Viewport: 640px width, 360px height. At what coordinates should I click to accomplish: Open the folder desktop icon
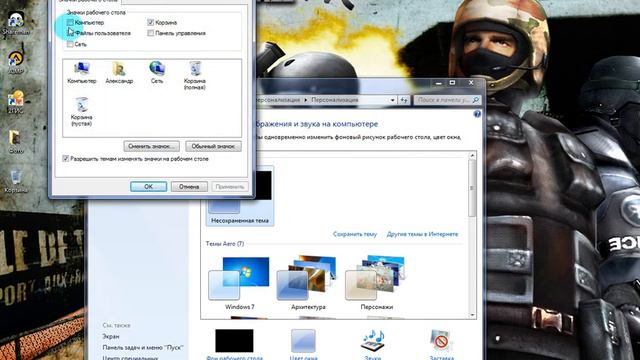16,142
